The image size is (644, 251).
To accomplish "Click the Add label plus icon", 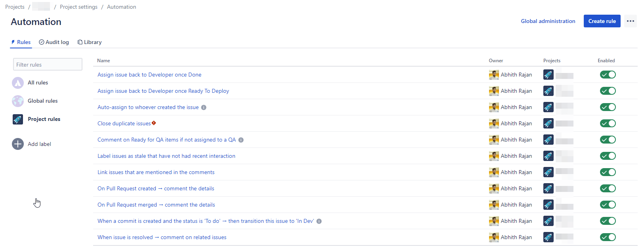I will (18, 144).
